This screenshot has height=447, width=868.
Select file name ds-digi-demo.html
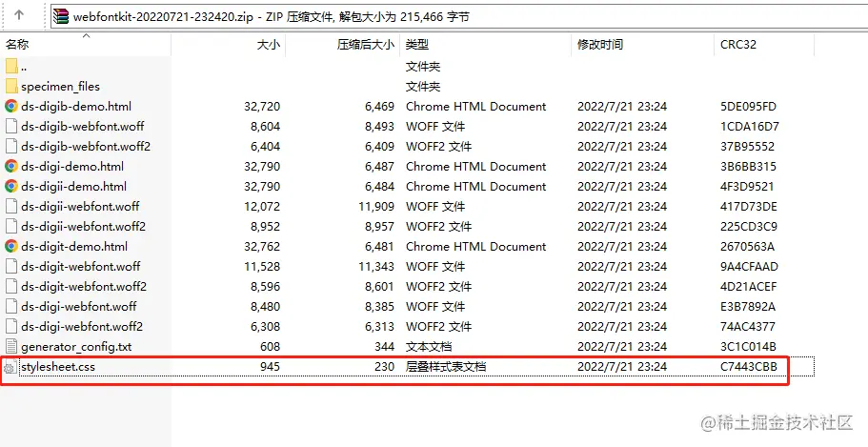[72, 166]
